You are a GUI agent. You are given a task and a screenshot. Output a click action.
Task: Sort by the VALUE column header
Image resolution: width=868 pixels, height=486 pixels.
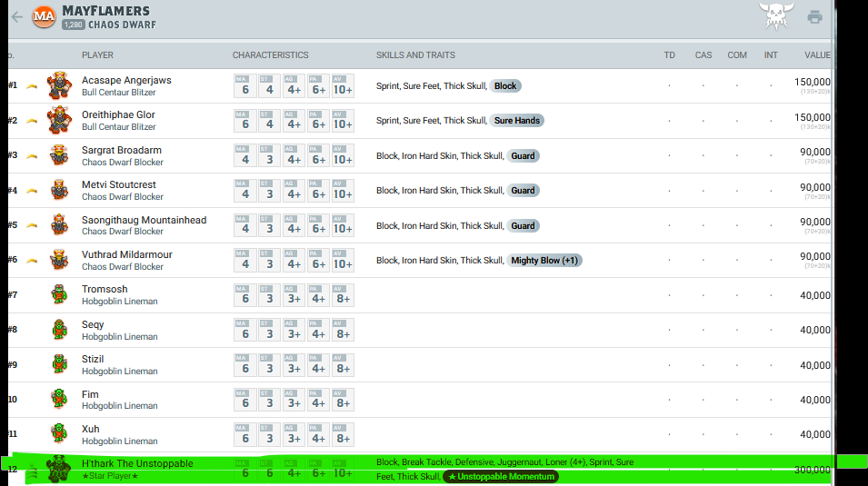click(817, 55)
